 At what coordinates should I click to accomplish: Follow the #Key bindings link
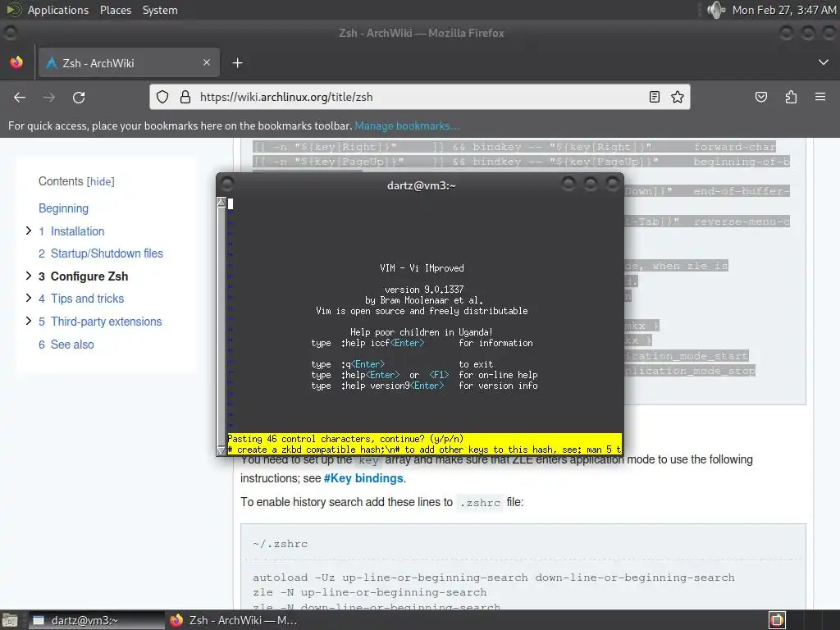363,478
